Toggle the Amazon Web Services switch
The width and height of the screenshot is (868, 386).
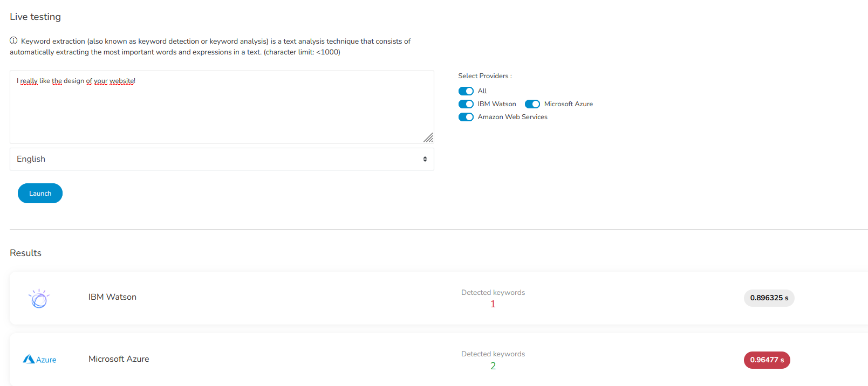tap(466, 117)
